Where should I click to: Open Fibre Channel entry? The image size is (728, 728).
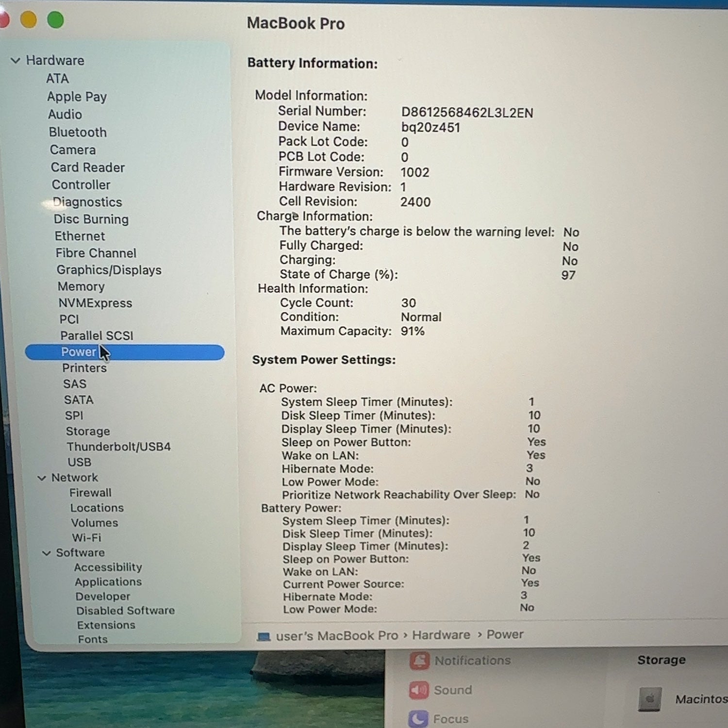(96, 253)
